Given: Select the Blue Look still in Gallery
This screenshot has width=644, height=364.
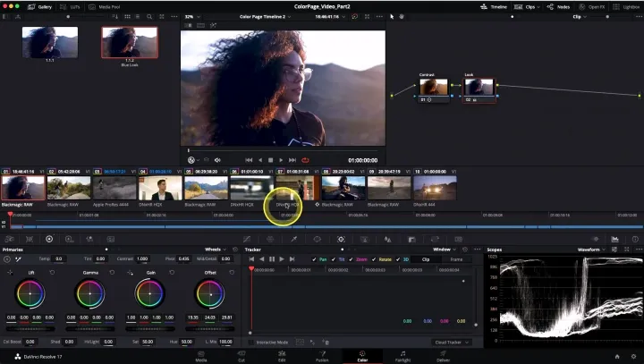Looking at the screenshot, I should click(130, 42).
